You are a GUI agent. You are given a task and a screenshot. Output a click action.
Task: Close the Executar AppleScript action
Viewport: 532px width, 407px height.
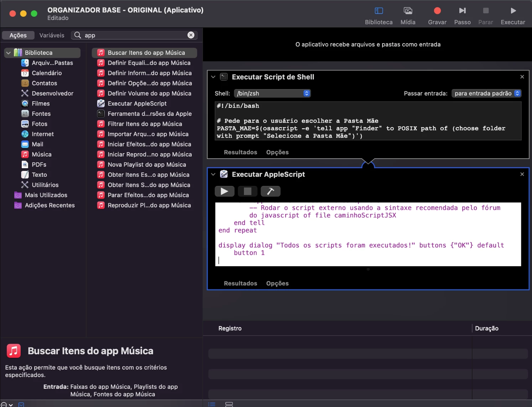[522, 174]
